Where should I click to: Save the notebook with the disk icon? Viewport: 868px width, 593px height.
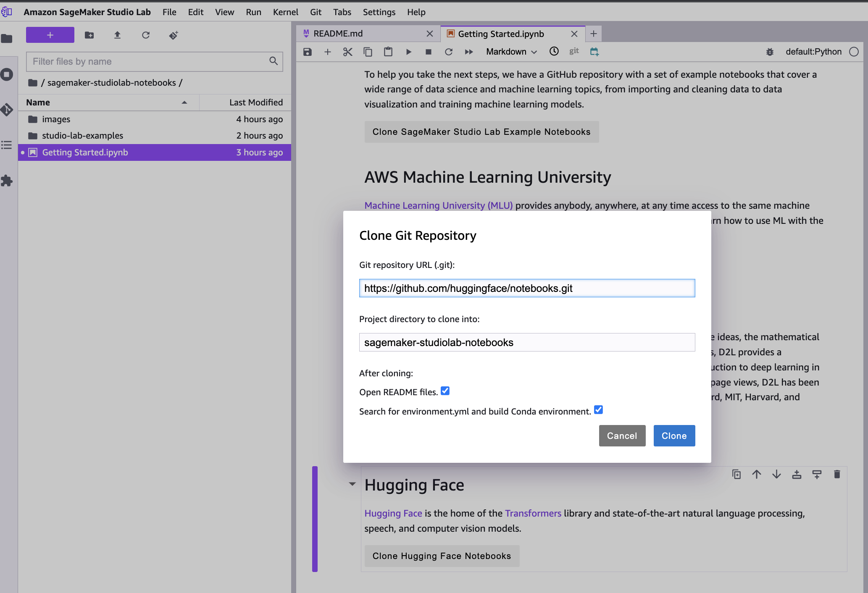tap(308, 52)
